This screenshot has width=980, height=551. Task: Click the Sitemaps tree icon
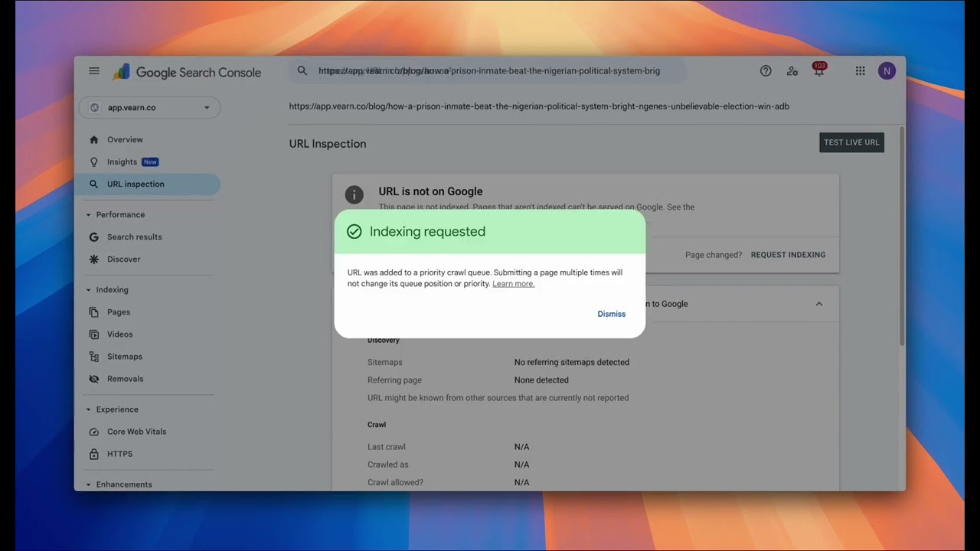point(94,356)
